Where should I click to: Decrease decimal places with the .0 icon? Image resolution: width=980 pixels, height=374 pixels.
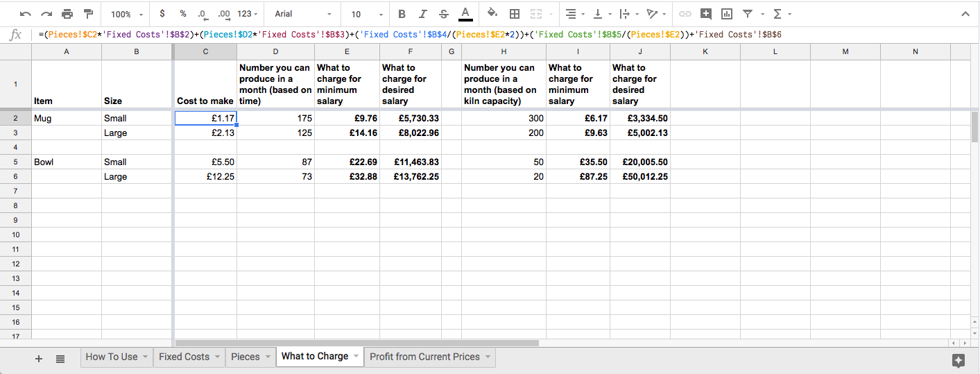tap(202, 14)
